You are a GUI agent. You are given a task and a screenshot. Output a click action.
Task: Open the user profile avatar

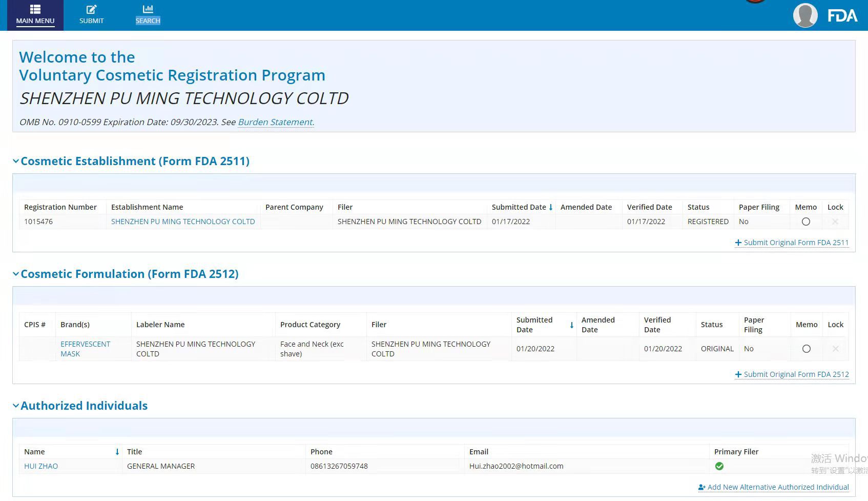pyautogui.click(x=805, y=15)
